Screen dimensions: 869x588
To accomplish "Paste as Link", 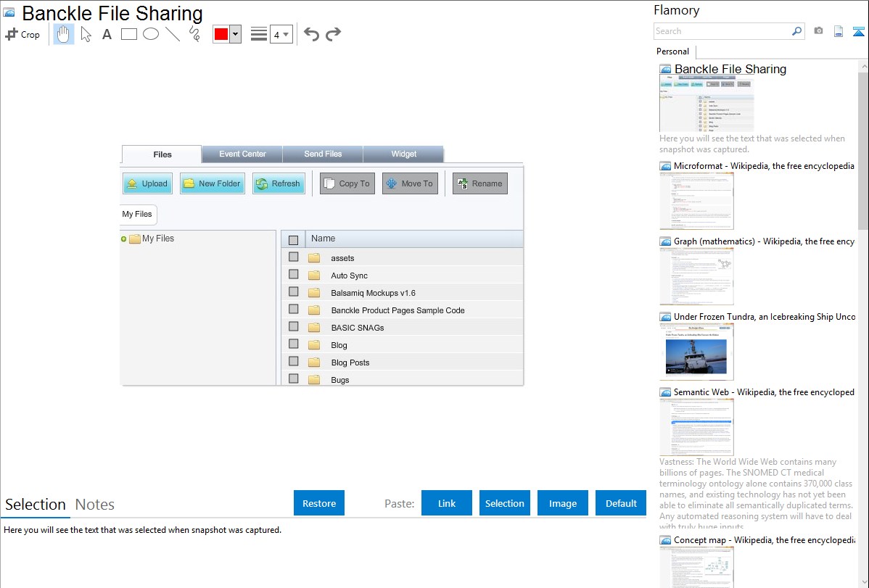I will coord(447,503).
